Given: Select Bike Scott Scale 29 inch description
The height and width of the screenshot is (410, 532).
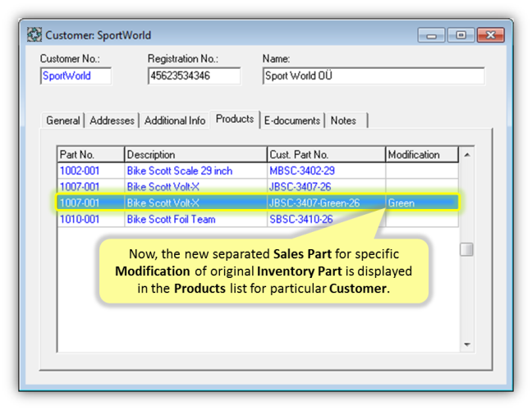Looking at the screenshot, I should (180, 171).
